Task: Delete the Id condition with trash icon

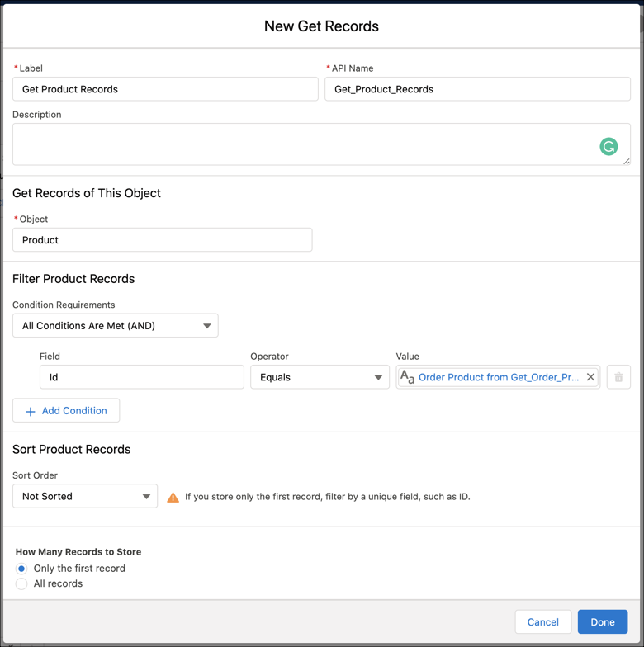Action: (618, 376)
